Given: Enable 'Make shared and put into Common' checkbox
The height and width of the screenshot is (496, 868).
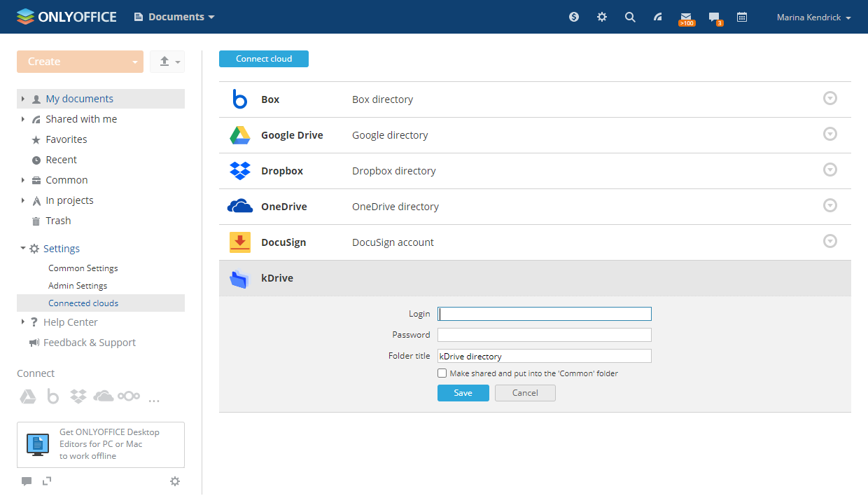Looking at the screenshot, I should click(x=442, y=373).
